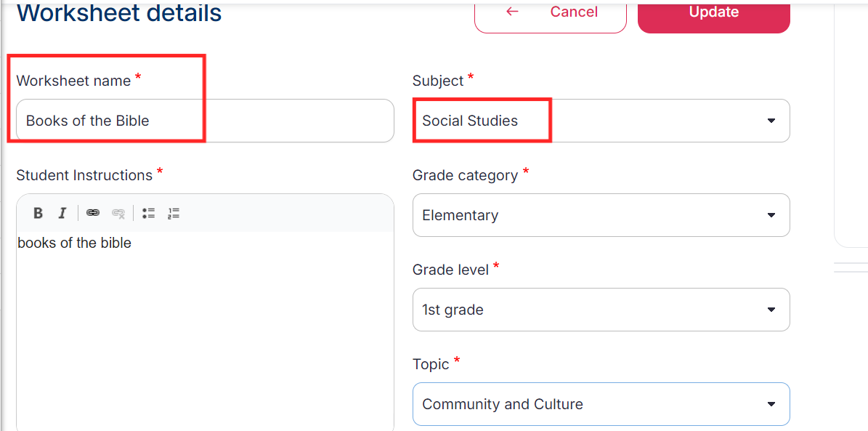Insert a link using the link icon
868x431 pixels.
pos(93,213)
